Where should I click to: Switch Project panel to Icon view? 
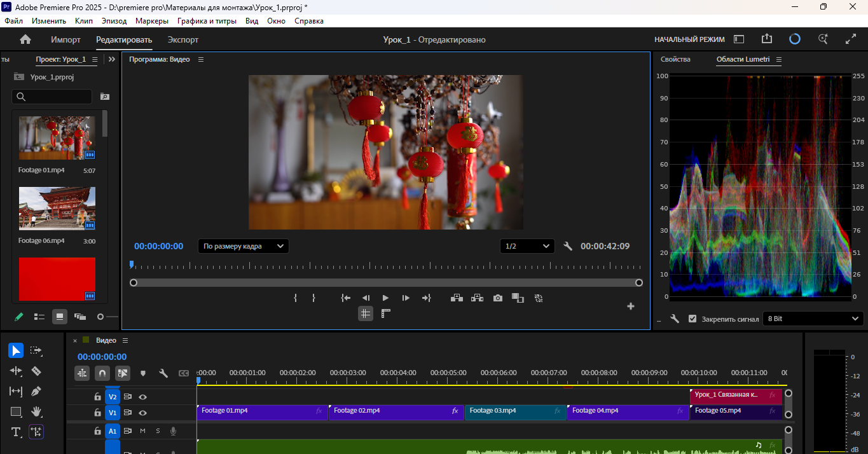60,316
